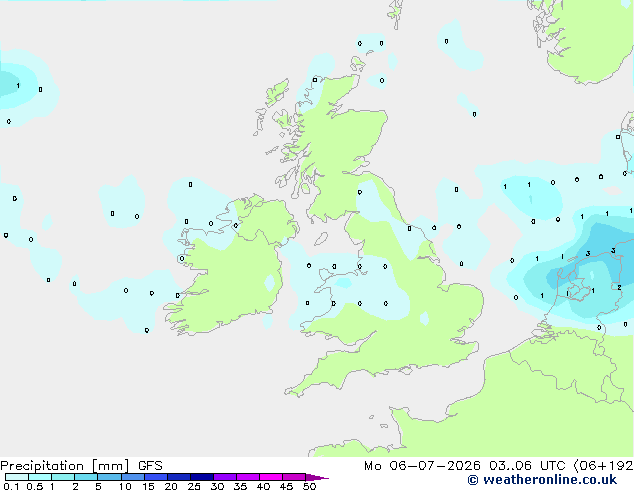This screenshot has width=634, height=490.
Task: Click the purple arrow tip above 50
Action: pyautogui.click(x=317, y=477)
